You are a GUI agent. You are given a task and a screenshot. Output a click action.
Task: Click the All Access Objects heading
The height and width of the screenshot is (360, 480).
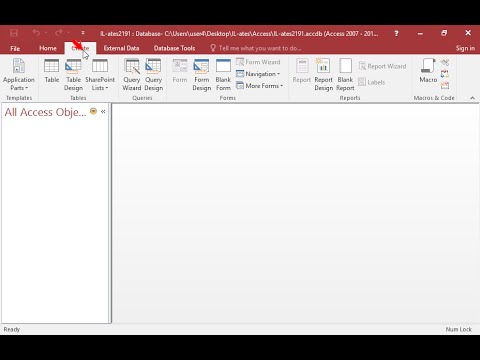pyautogui.click(x=45, y=112)
